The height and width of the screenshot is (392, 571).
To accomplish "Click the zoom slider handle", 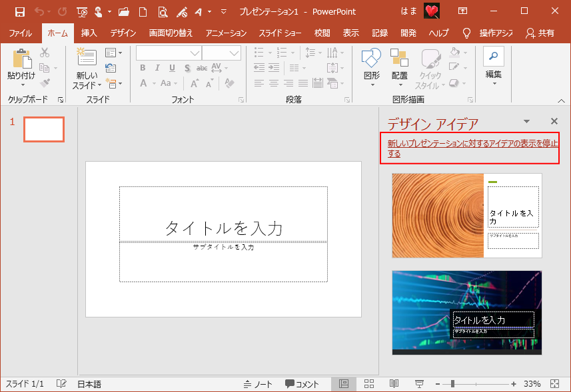I will [452, 383].
